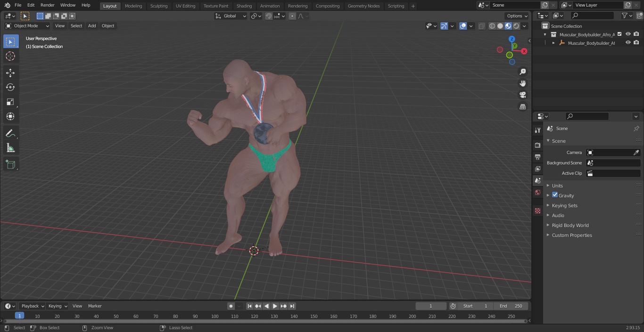Open the Output properties tab
The width and height of the screenshot is (644, 332).
pyautogui.click(x=537, y=157)
